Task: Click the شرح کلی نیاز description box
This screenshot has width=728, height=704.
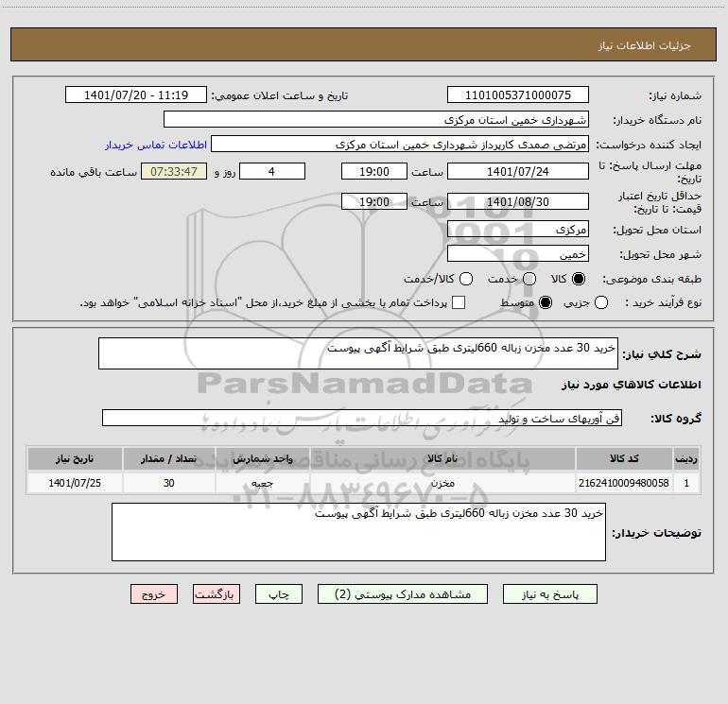Action: click(x=358, y=353)
